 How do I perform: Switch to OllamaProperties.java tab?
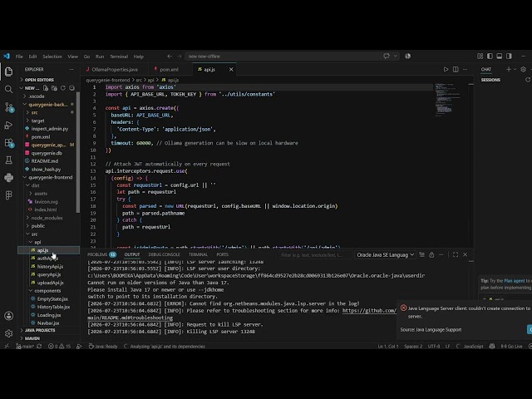[115, 69]
